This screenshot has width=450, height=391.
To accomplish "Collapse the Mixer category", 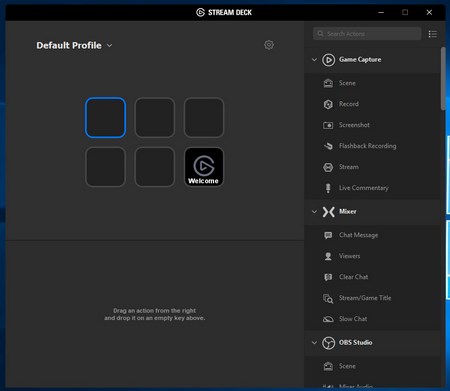I will pyautogui.click(x=314, y=212).
